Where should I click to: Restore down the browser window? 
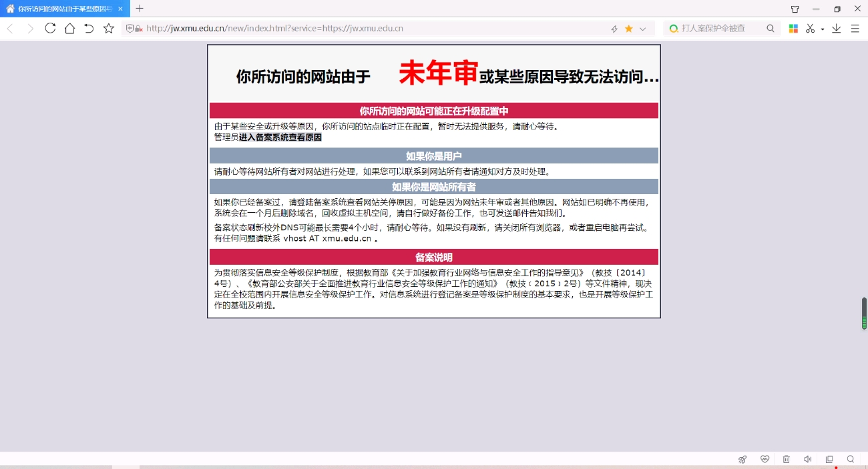tap(837, 9)
